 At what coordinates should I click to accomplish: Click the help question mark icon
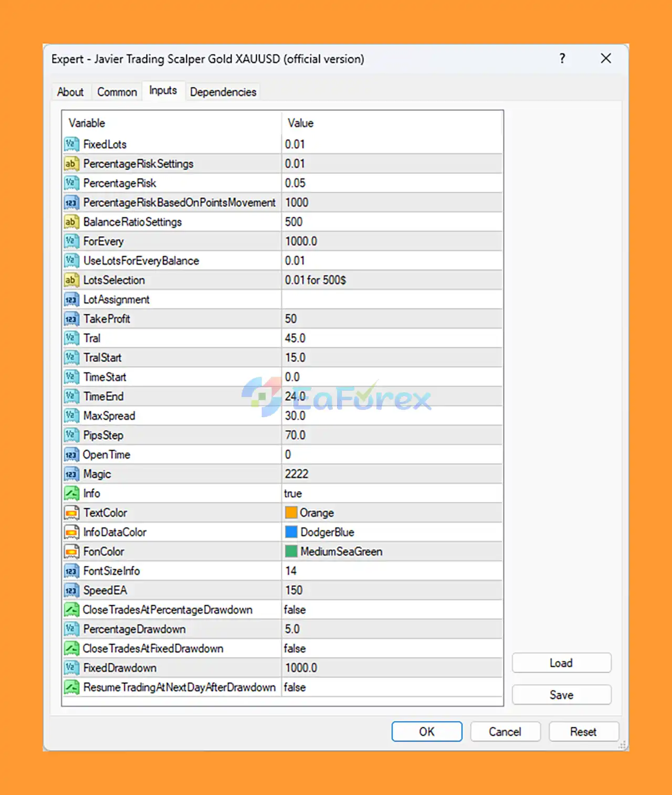pos(562,58)
